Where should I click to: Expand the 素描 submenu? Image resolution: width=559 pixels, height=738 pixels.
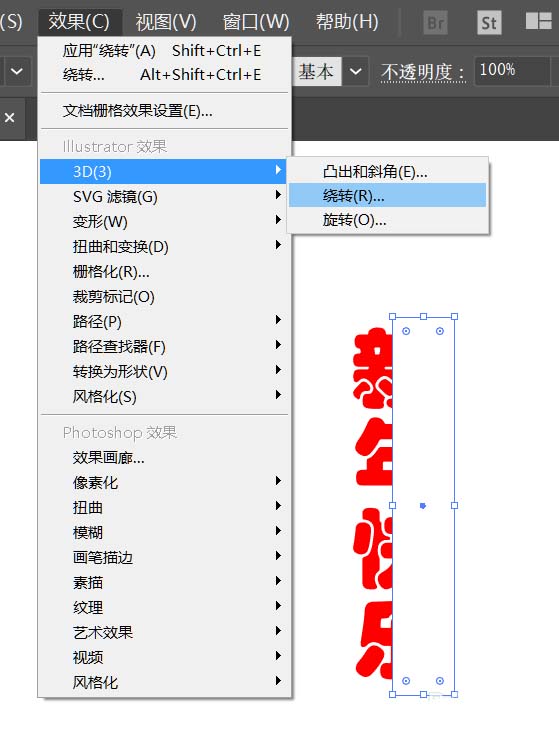pyautogui.click(x=163, y=582)
